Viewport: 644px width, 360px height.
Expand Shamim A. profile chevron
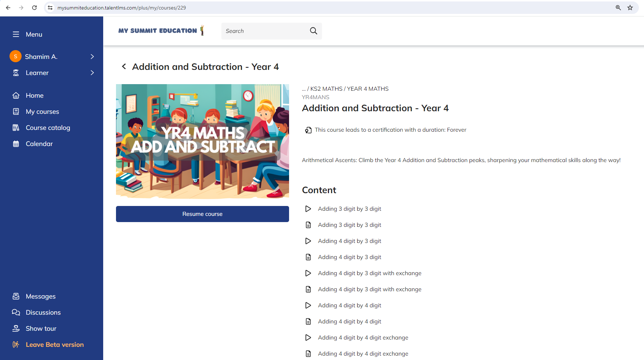click(92, 57)
